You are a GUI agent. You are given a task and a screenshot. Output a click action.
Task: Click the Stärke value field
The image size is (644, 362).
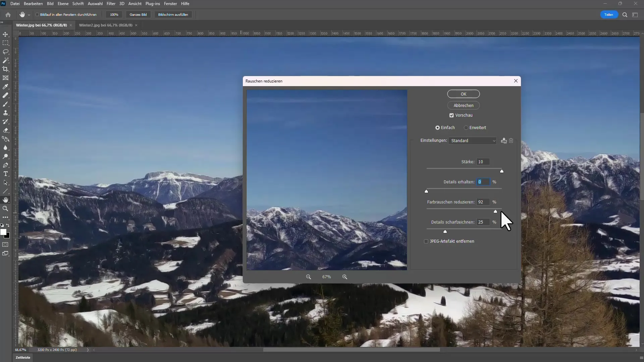(x=483, y=162)
